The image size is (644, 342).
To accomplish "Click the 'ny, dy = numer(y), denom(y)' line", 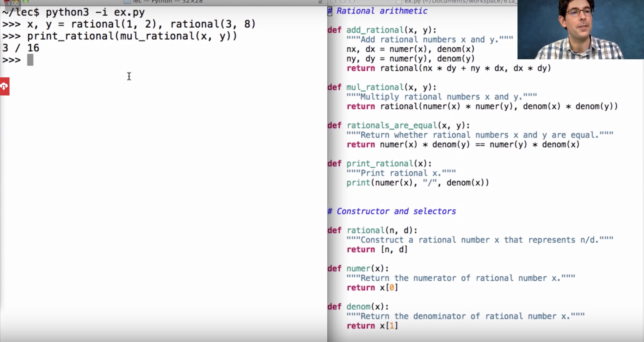I will coord(410,59).
